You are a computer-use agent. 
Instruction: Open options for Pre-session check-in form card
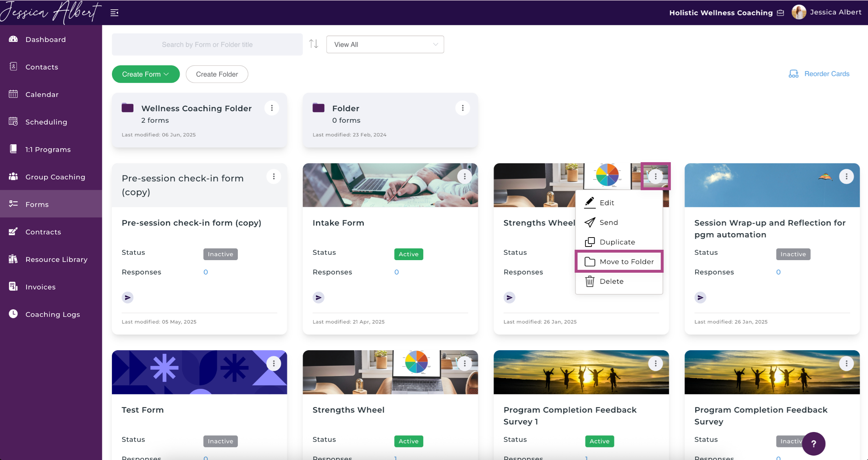[x=274, y=177]
